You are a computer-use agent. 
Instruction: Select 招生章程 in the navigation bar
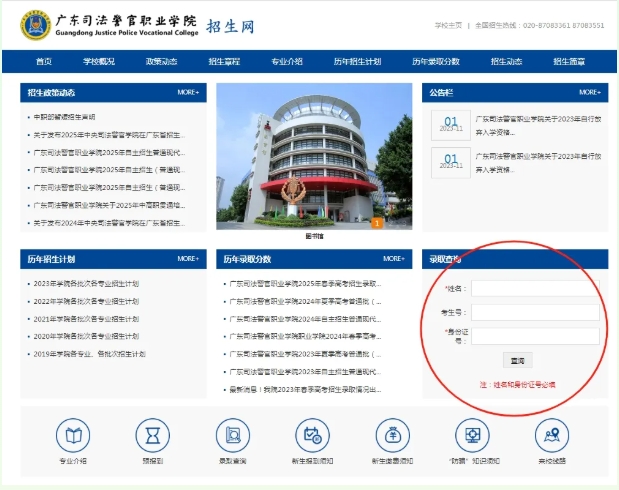coord(224,62)
